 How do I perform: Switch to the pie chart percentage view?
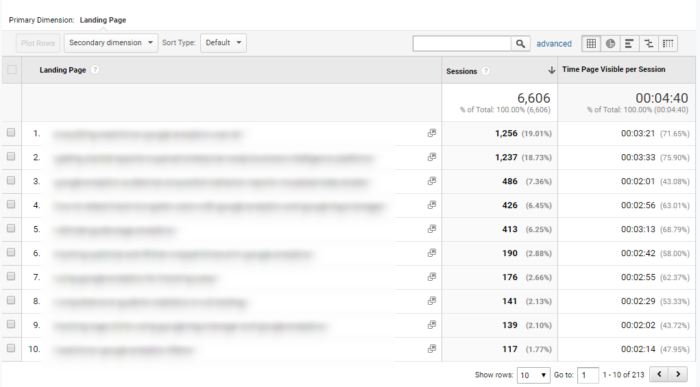click(x=610, y=43)
